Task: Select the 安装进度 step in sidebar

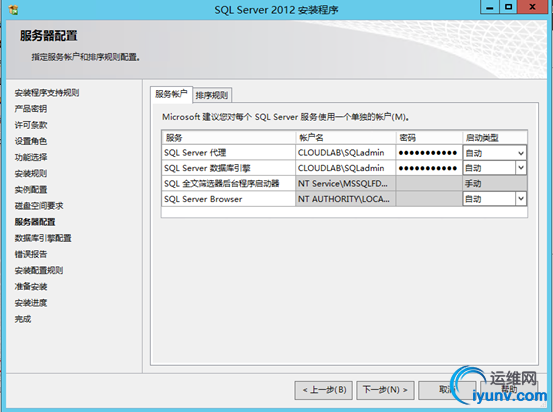Action: [31, 303]
